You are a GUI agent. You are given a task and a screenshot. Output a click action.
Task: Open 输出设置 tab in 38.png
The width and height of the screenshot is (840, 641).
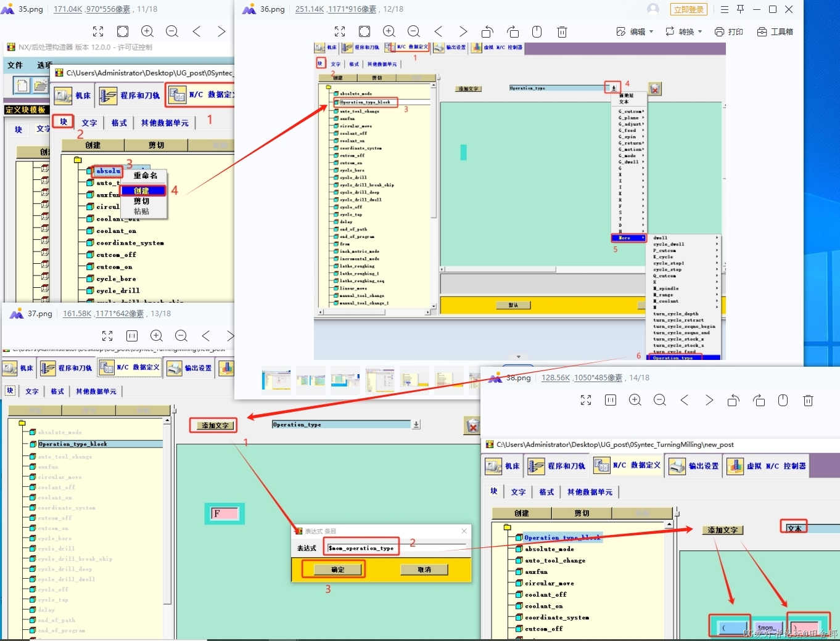tap(694, 466)
